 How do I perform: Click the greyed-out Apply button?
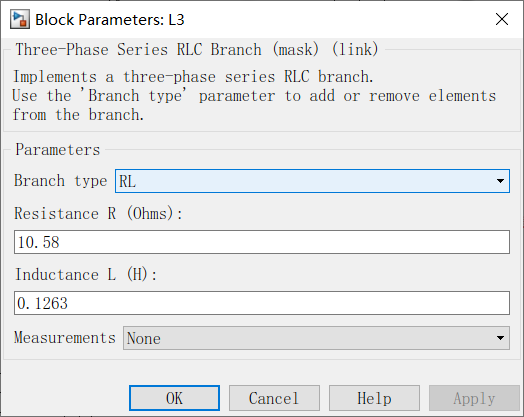(x=474, y=398)
